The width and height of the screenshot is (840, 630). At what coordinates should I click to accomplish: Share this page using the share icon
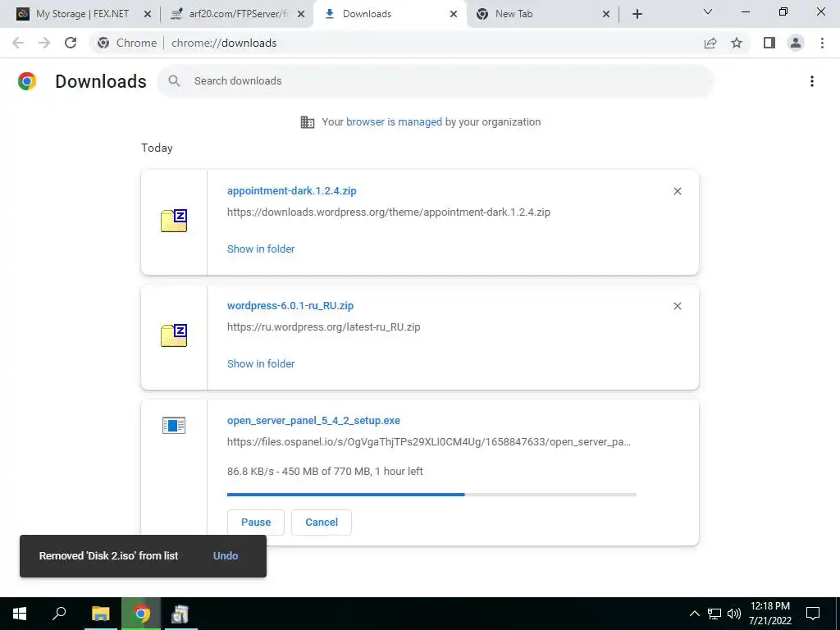(x=710, y=43)
